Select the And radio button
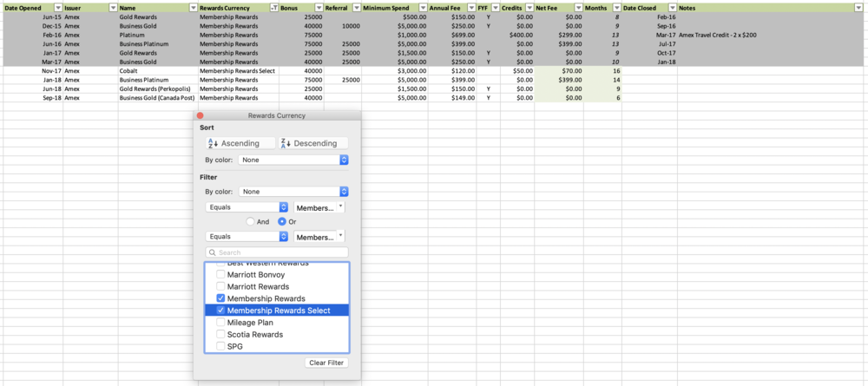Image resolution: width=868 pixels, height=386 pixels. pos(251,221)
